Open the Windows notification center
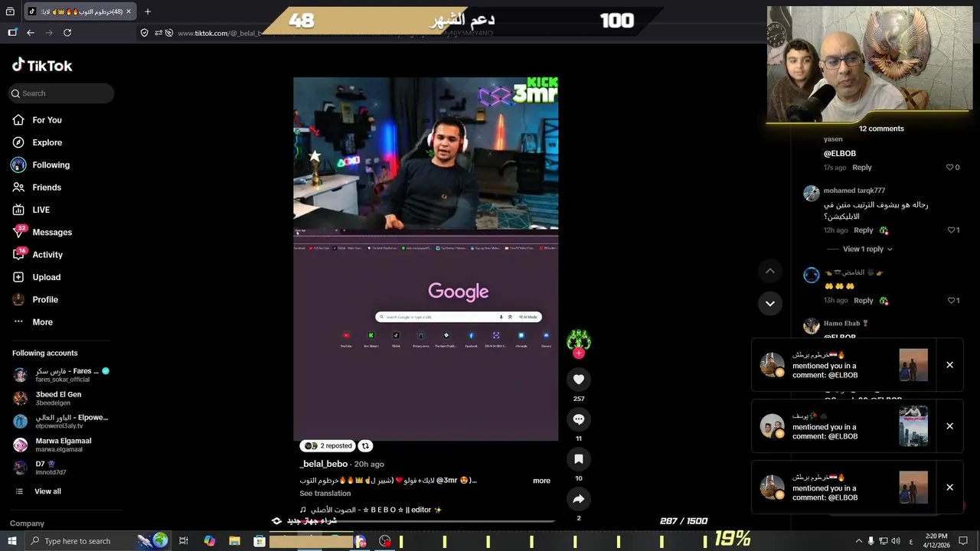Viewport: 980px width, 551px height. 963,541
